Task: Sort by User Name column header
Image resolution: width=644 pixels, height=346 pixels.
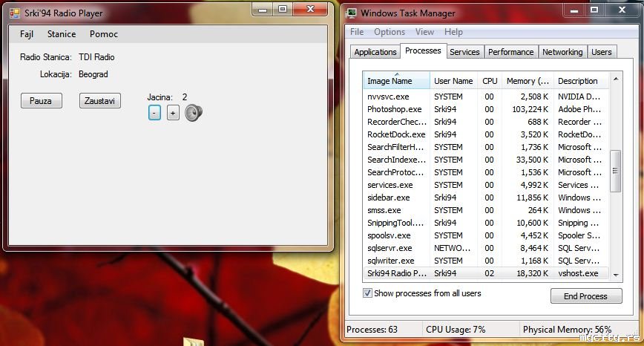Action: 453,81
